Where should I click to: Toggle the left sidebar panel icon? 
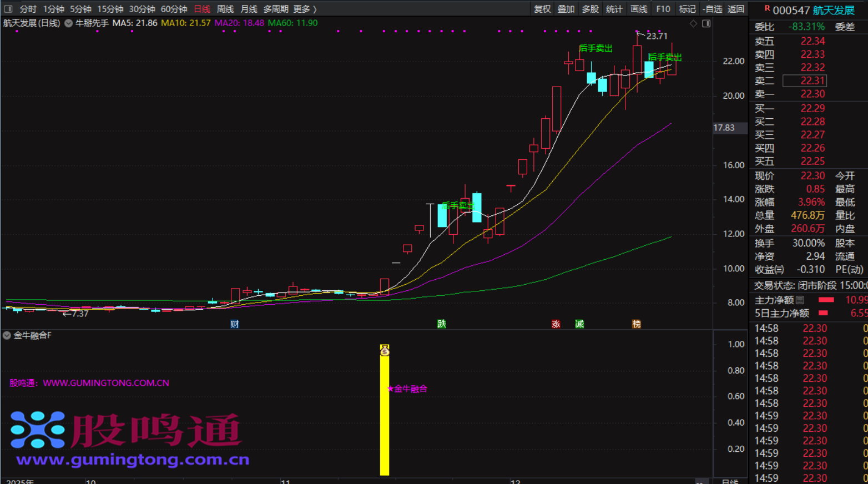pos(8,9)
